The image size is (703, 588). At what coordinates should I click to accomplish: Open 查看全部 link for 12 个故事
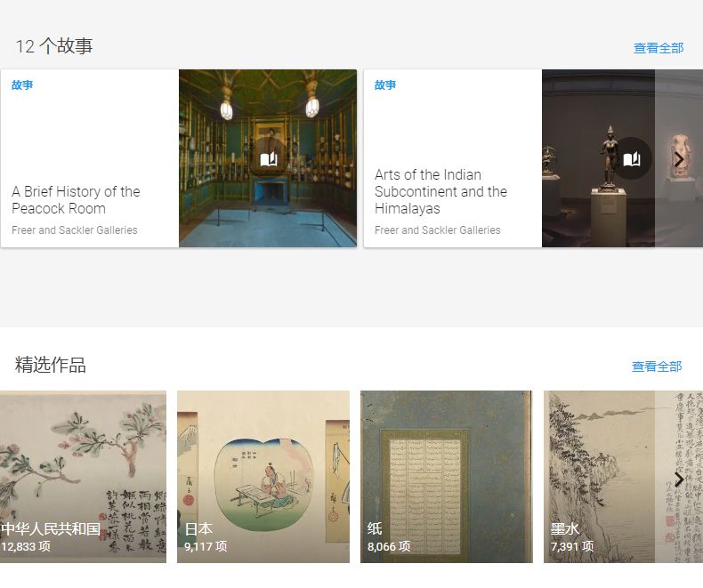[659, 48]
